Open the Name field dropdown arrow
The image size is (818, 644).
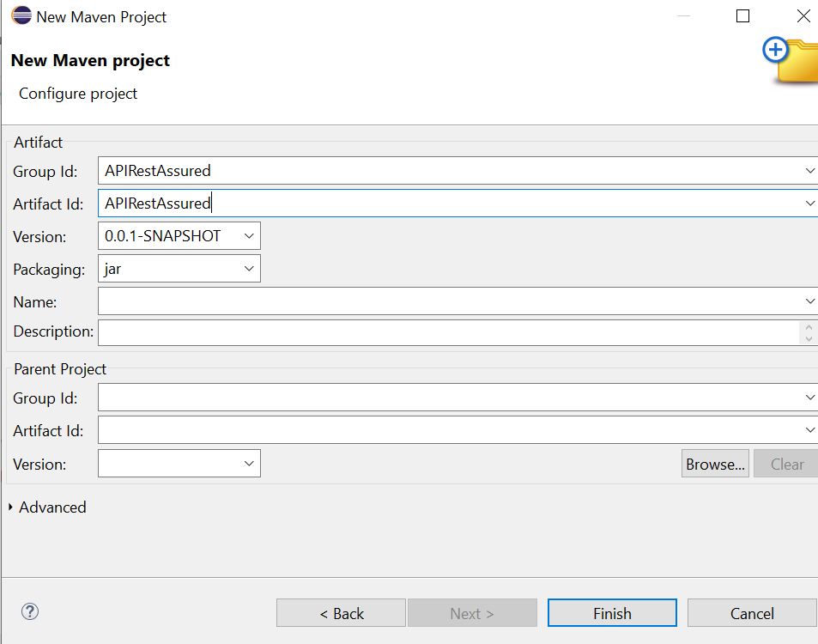point(809,301)
